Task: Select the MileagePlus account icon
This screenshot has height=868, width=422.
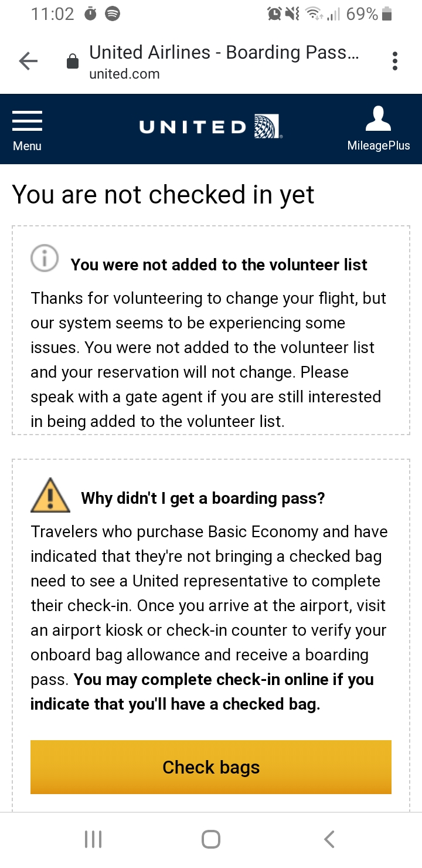Action: 378,120
